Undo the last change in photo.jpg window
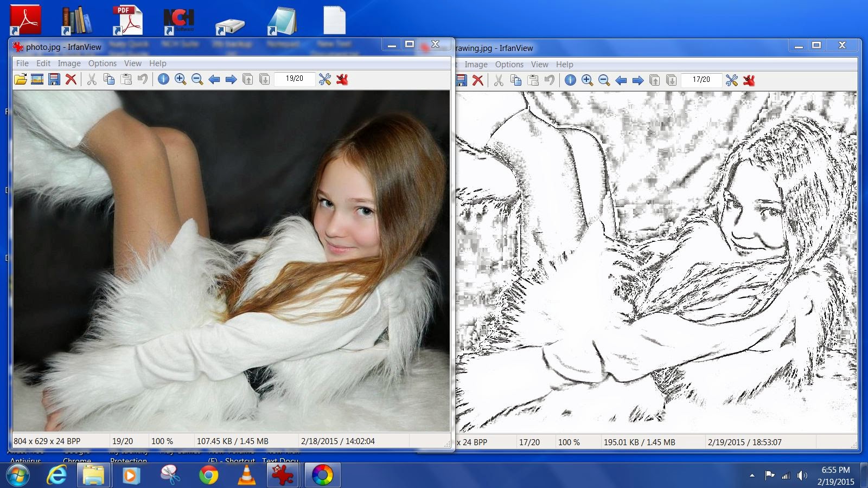The height and width of the screenshot is (488, 868). 143,80
